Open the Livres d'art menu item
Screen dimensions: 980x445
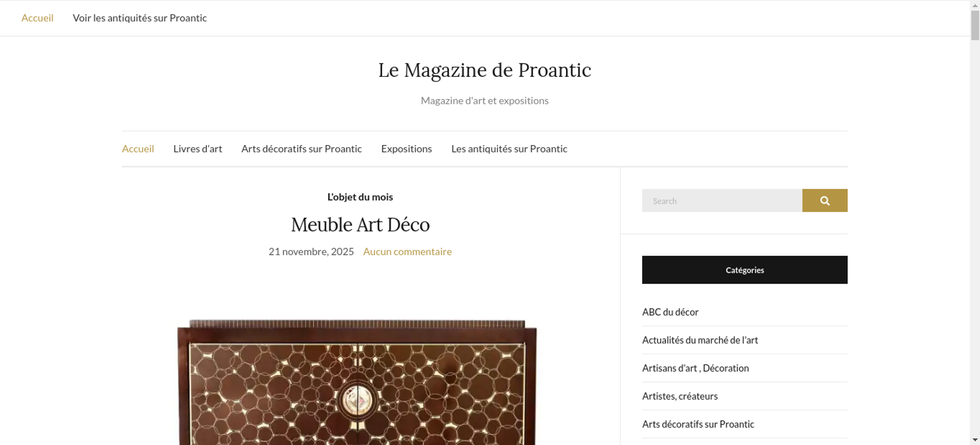click(x=197, y=149)
